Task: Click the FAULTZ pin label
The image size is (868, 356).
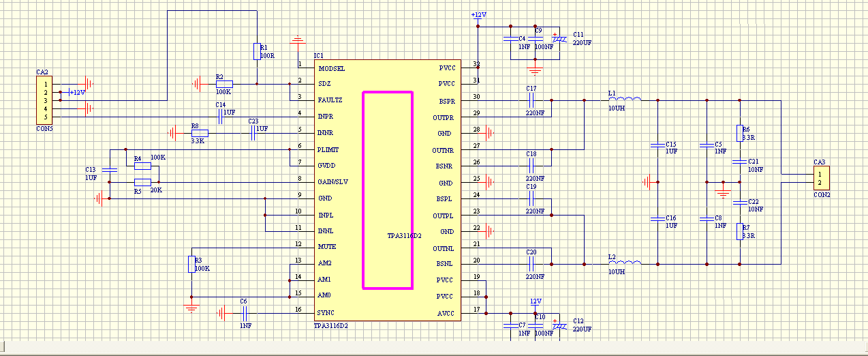Action: pyautogui.click(x=330, y=100)
